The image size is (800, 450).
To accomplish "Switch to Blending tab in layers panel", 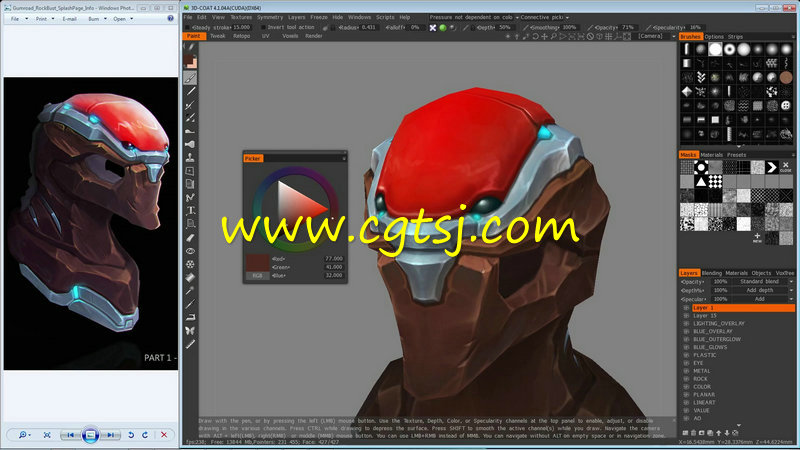I will [x=711, y=273].
